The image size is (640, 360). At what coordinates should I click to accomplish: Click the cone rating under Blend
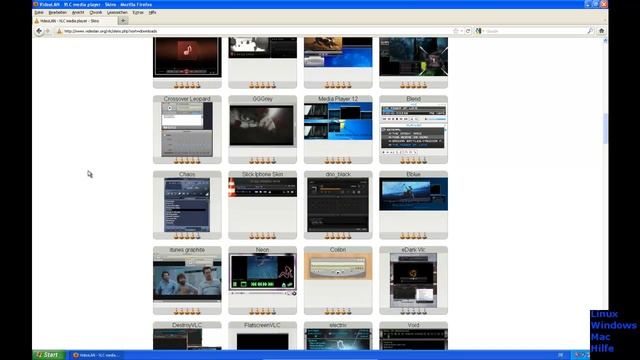coord(413,160)
